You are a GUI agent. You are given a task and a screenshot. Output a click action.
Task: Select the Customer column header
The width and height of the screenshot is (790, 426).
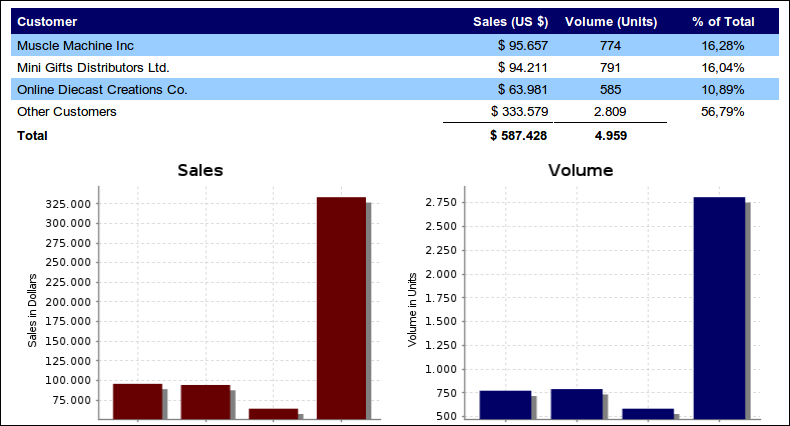pyautogui.click(x=47, y=22)
